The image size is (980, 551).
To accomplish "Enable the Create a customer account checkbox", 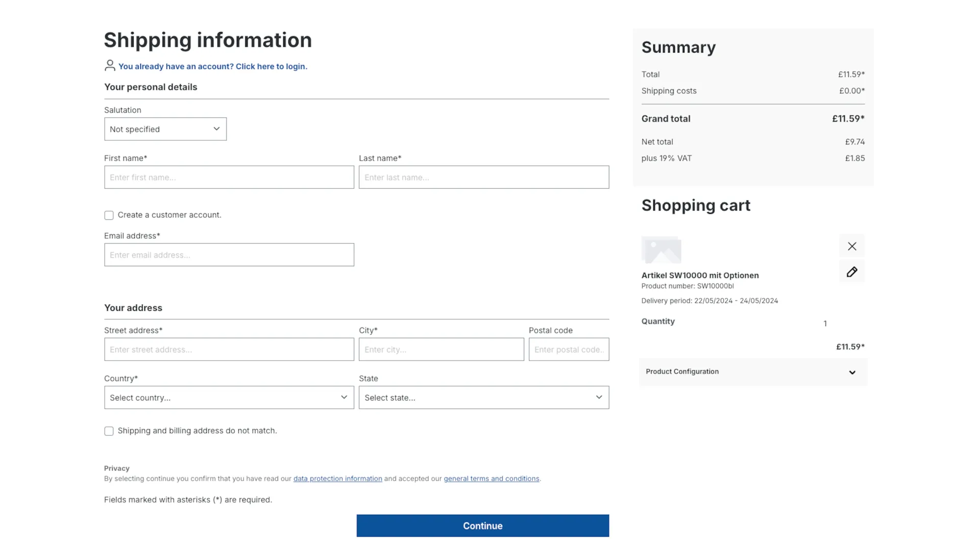I will click(109, 215).
